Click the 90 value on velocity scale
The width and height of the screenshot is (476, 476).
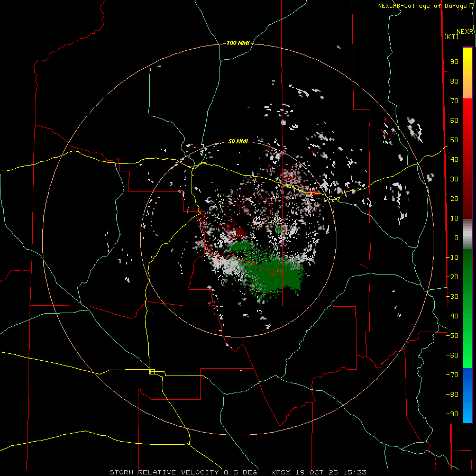(x=454, y=62)
